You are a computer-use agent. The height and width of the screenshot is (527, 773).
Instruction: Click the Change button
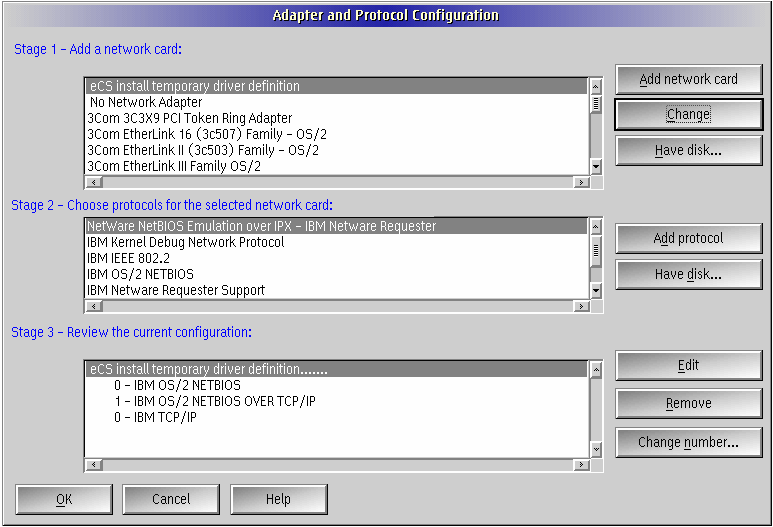pyautogui.click(x=689, y=114)
